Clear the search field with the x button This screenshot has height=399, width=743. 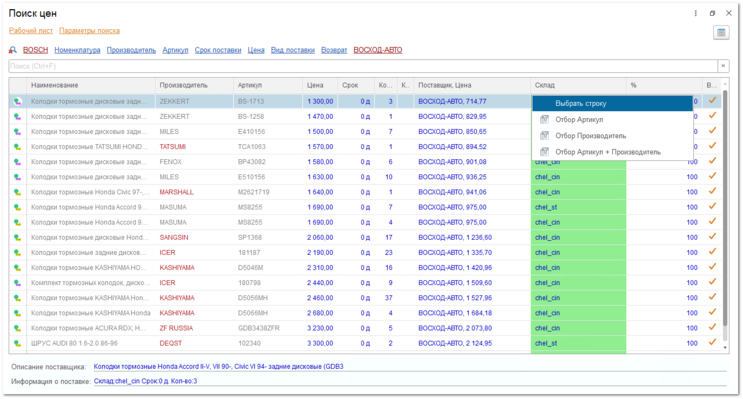coord(723,66)
